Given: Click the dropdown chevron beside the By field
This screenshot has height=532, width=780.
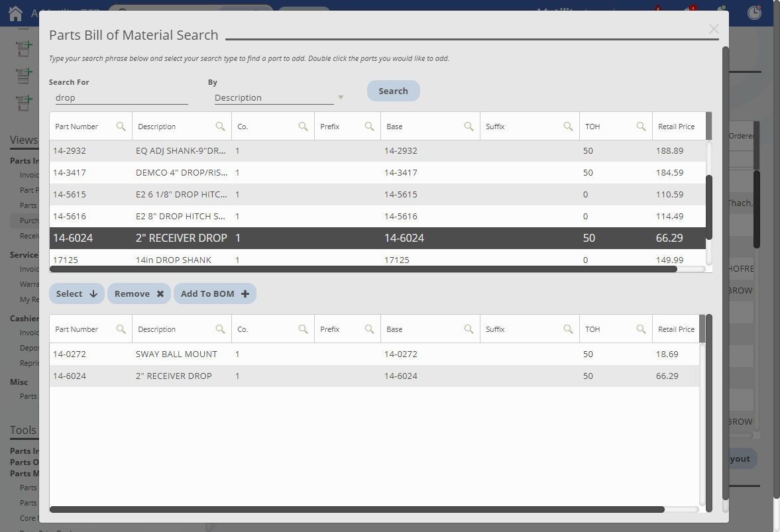Looking at the screenshot, I should click(x=340, y=97).
